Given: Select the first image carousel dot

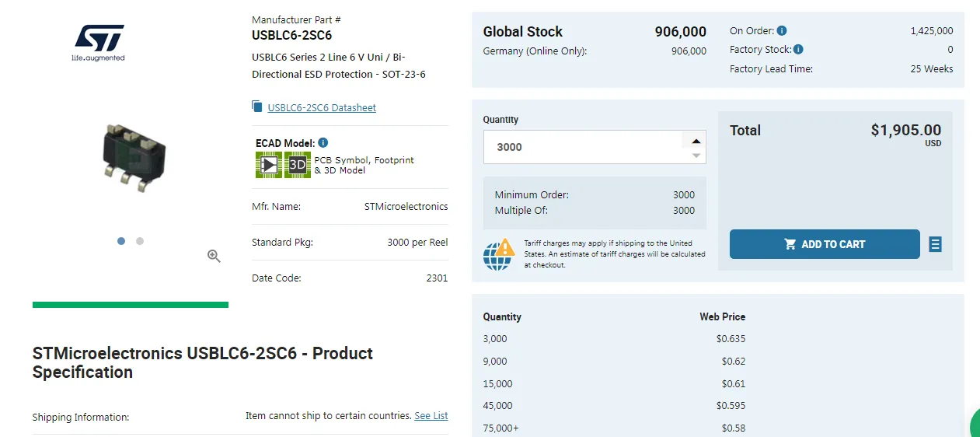Looking at the screenshot, I should [121, 241].
